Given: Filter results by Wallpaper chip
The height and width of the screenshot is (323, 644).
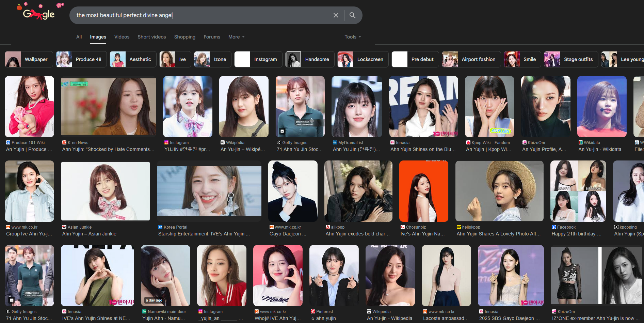Looking at the screenshot, I should pyautogui.click(x=29, y=59).
